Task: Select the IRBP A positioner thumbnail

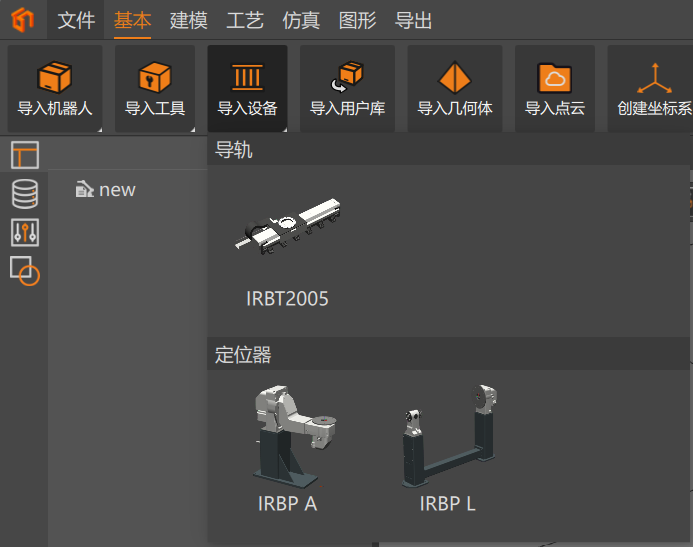Action: 294,437
